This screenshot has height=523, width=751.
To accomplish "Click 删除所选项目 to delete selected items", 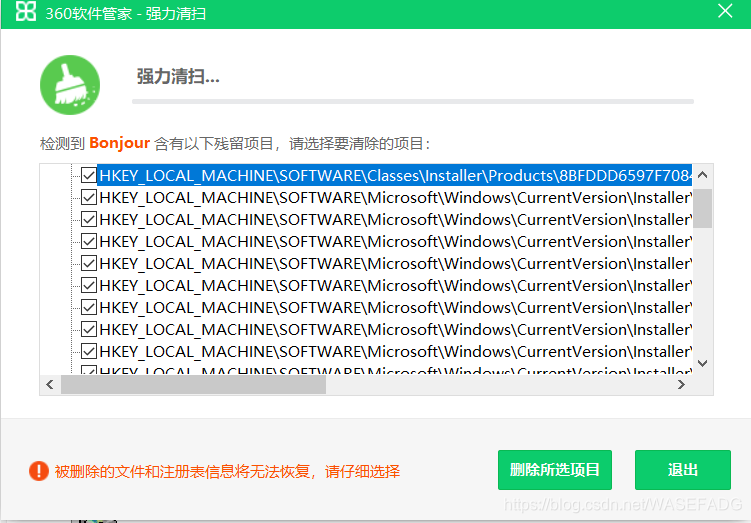I will pyautogui.click(x=555, y=470).
